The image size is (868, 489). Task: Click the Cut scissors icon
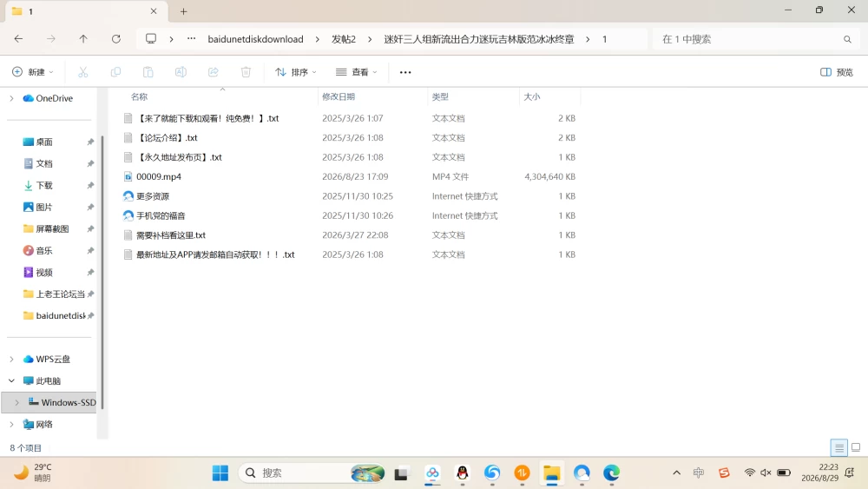click(x=83, y=72)
